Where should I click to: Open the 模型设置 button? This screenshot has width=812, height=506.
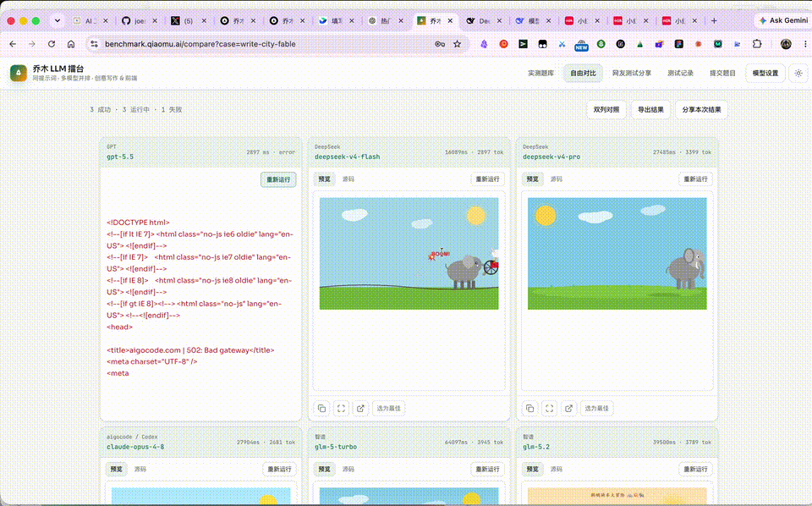click(765, 73)
